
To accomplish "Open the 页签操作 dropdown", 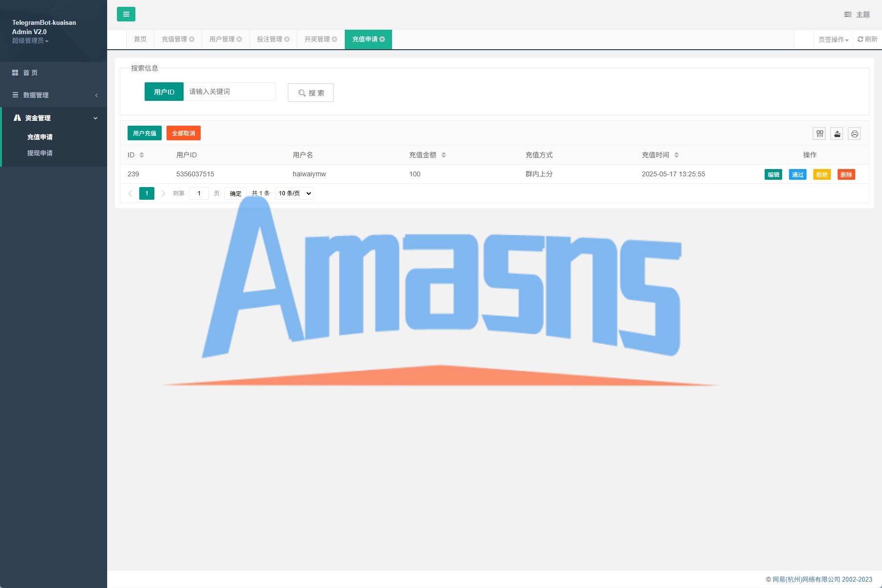I will (833, 39).
